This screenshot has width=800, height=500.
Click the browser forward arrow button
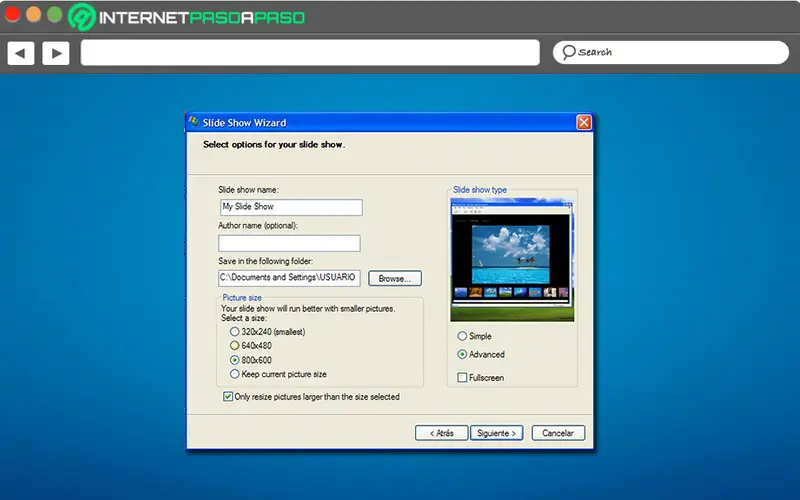(x=56, y=53)
